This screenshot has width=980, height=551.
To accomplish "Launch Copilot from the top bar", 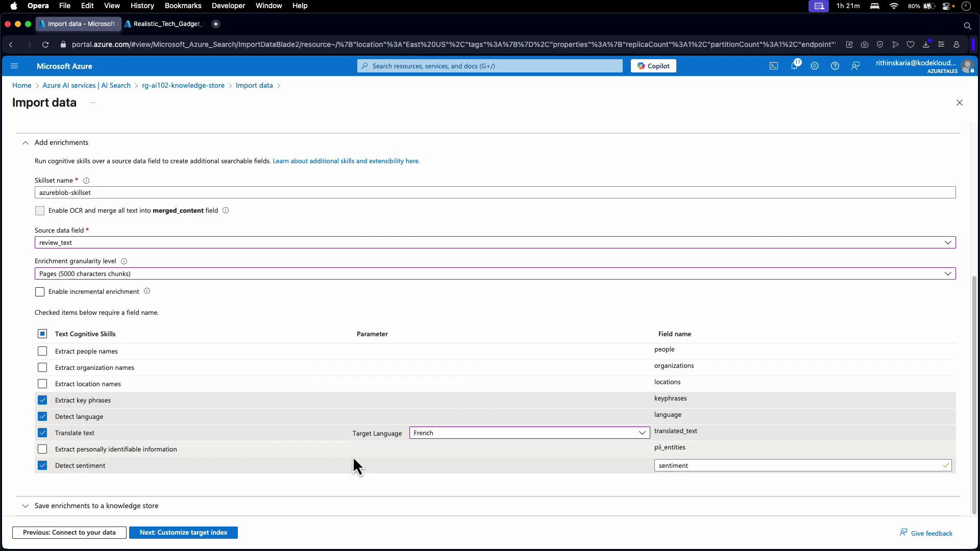I will (x=653, y=65).
